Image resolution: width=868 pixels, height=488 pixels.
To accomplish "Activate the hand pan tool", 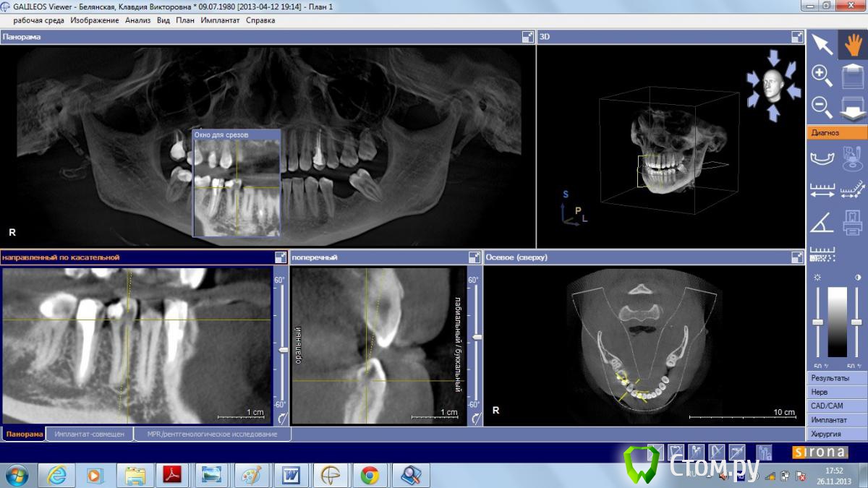I will pos(851,45).
